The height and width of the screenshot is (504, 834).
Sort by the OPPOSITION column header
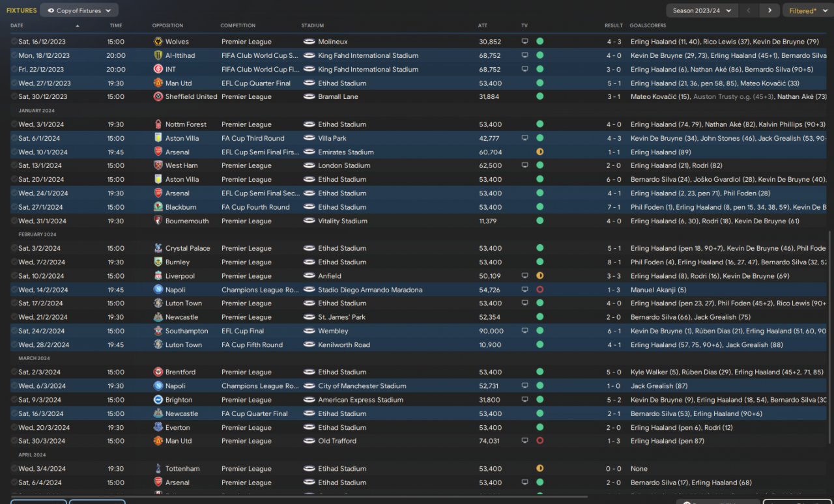point(167,25)
